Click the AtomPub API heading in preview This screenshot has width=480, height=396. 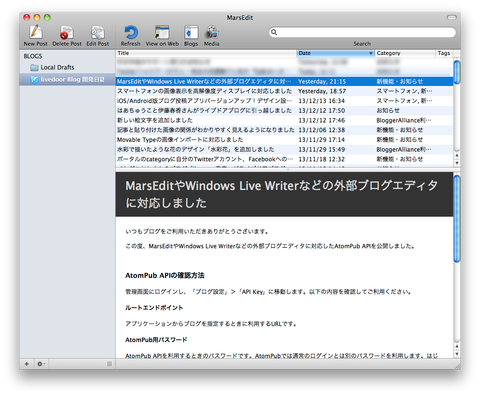(165, 276)
